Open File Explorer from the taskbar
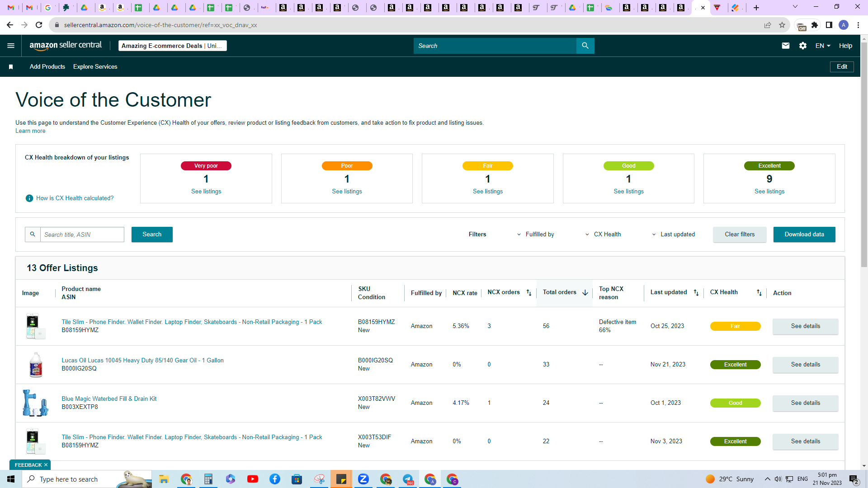Screen dimensions: 868x488 [x=164, y=479]
